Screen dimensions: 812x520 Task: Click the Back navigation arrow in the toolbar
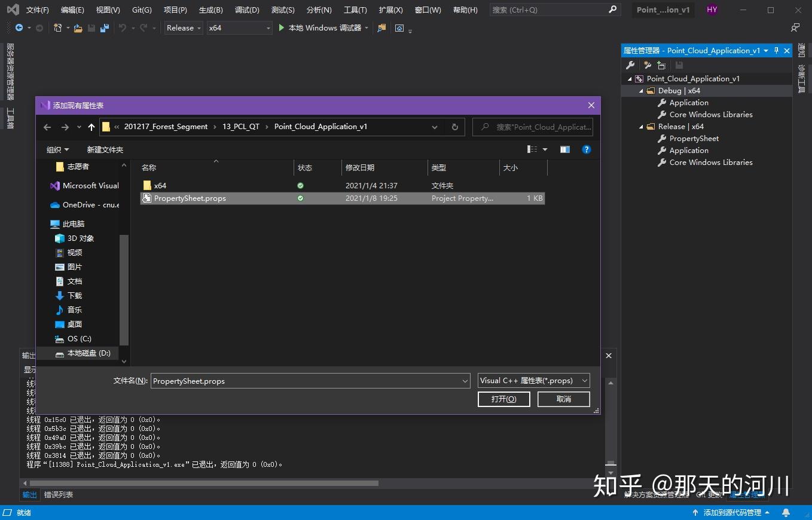tap(47, 127)
